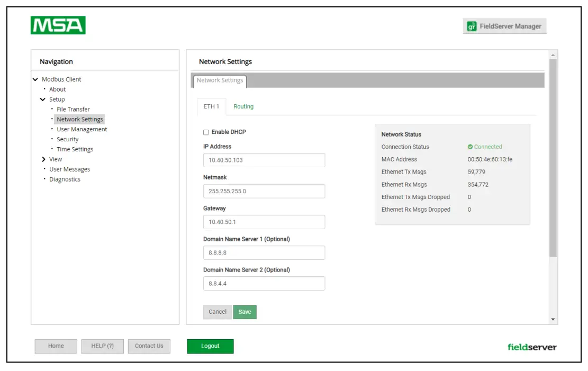Open Security in navigation
This screenshot has width=588, height=371.
coord(68,139)
